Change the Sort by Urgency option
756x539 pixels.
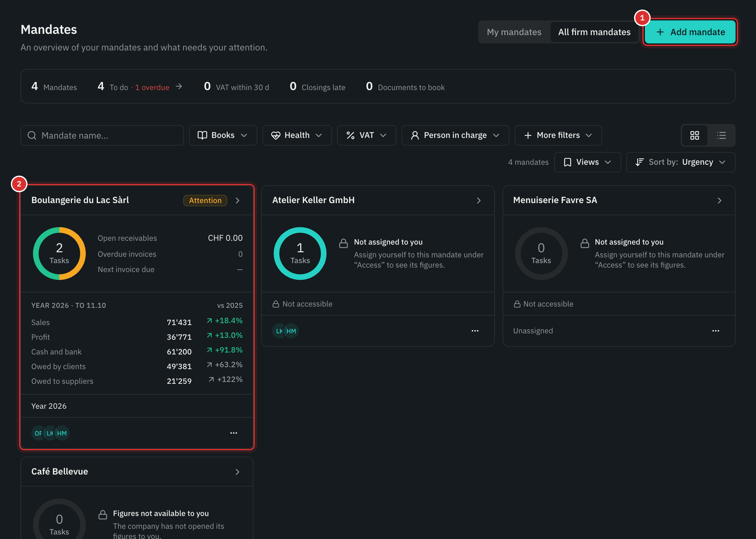tap(681, 162)
